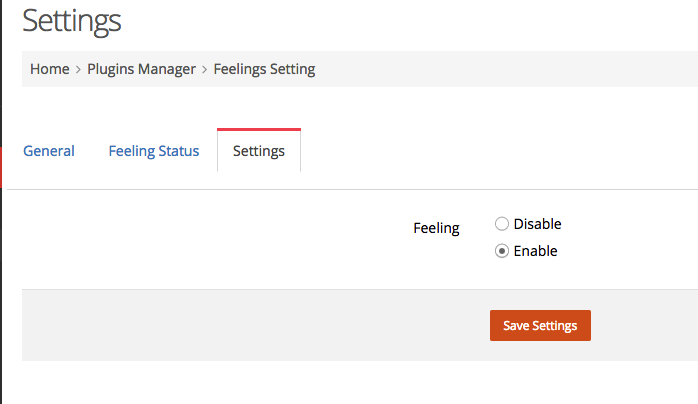
Task: Save changes with Save Settings button
Action: [x=540, y=326]
